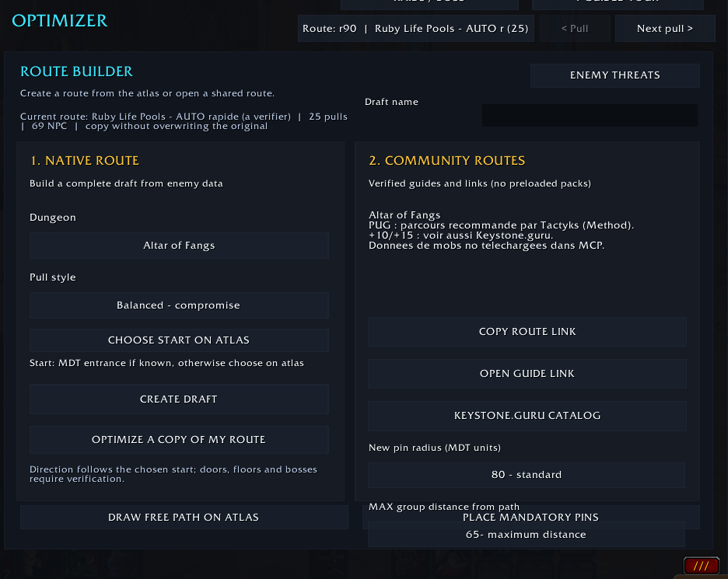Expand the 65- maximum distance dropdown
Viewport: 728px width, 579px height.
(527, 535)
